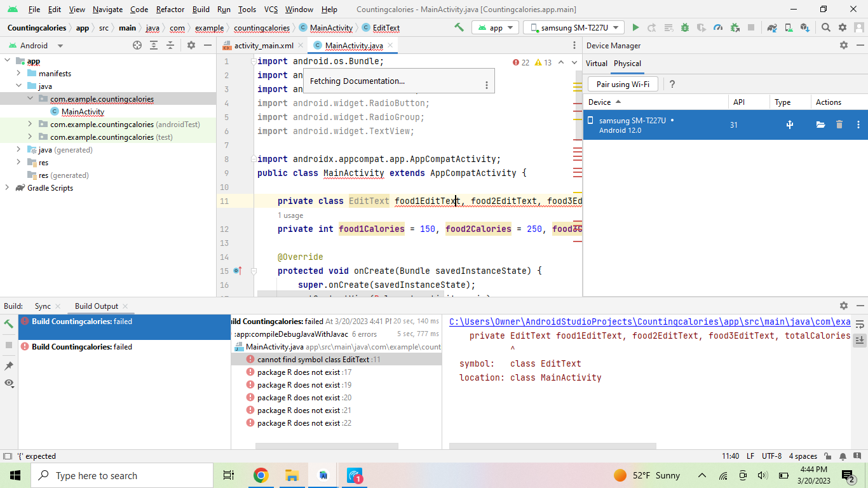The image size is (868, 488).
Task: Select 'cannot find symbol class EditText' error row
Action: click(337, 359)
